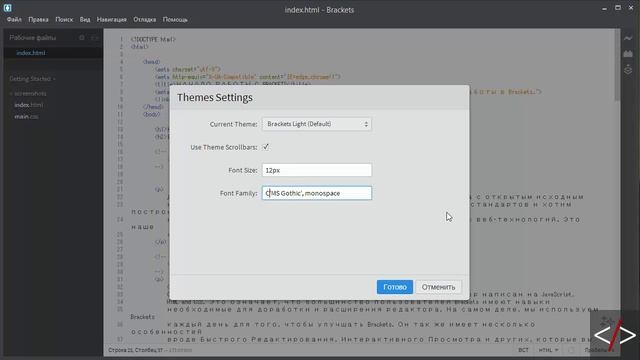Open Getting Started project dropdown

[x=32, y=79]
